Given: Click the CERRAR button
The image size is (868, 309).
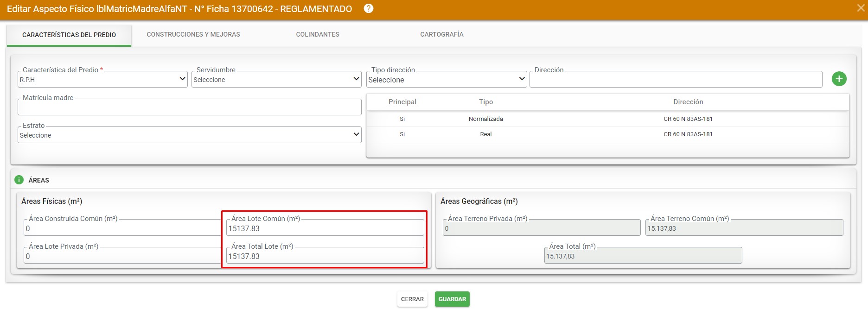Looking at the screenshot, I should coord(412,299).
